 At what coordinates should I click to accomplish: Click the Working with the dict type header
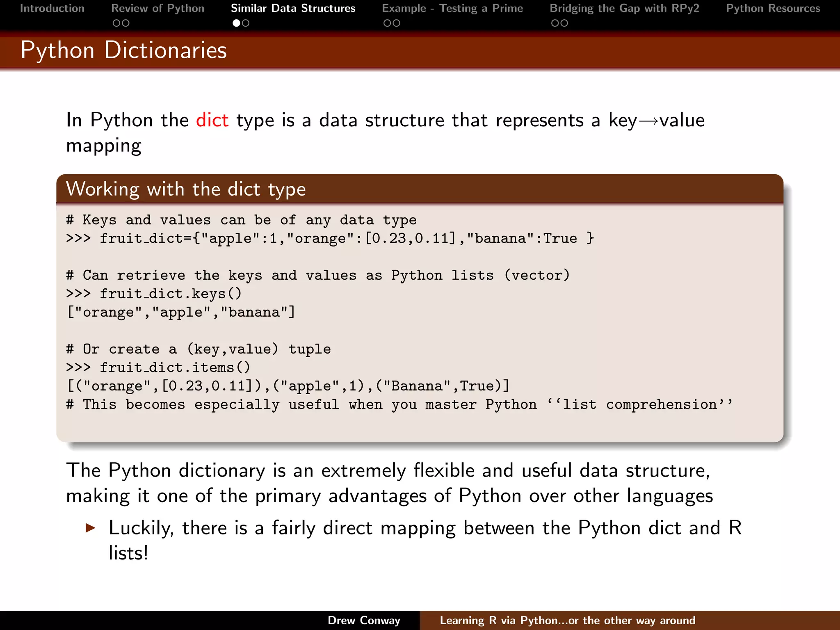click(186, 189)
